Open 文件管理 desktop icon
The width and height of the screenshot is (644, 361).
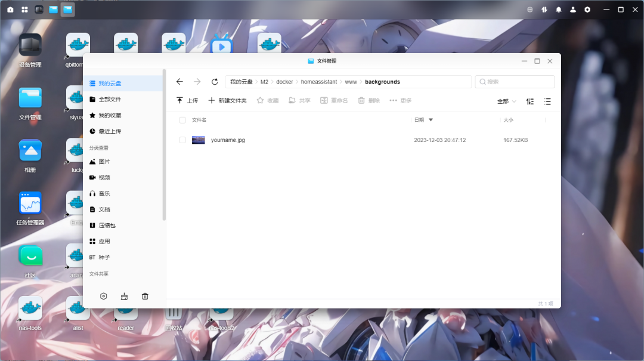click(x=30, y=104)
